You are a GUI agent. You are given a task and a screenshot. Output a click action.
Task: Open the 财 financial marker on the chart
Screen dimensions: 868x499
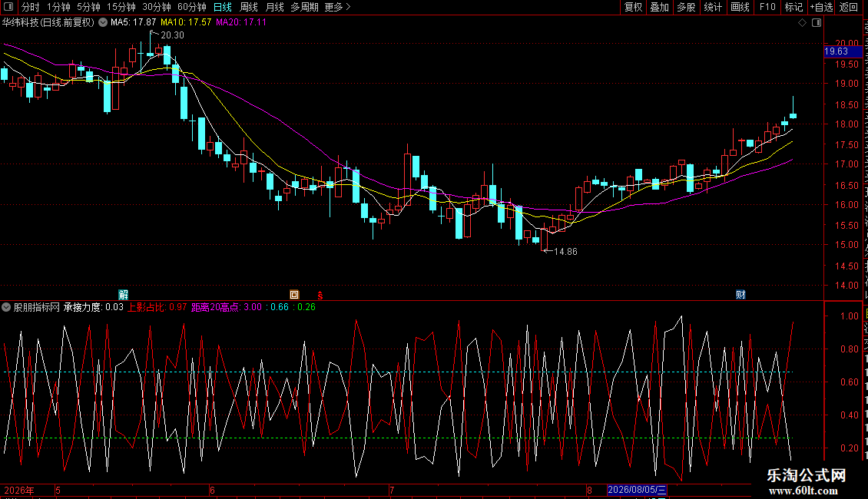740,295
